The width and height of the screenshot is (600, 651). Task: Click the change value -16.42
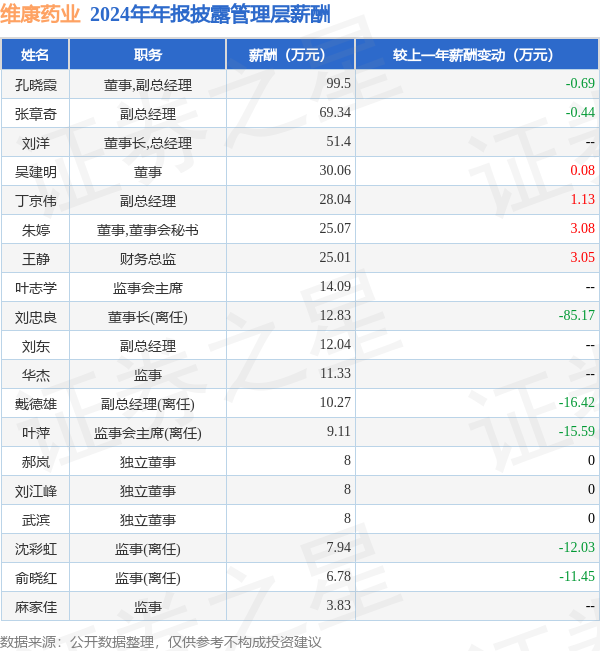coord(577,402)
